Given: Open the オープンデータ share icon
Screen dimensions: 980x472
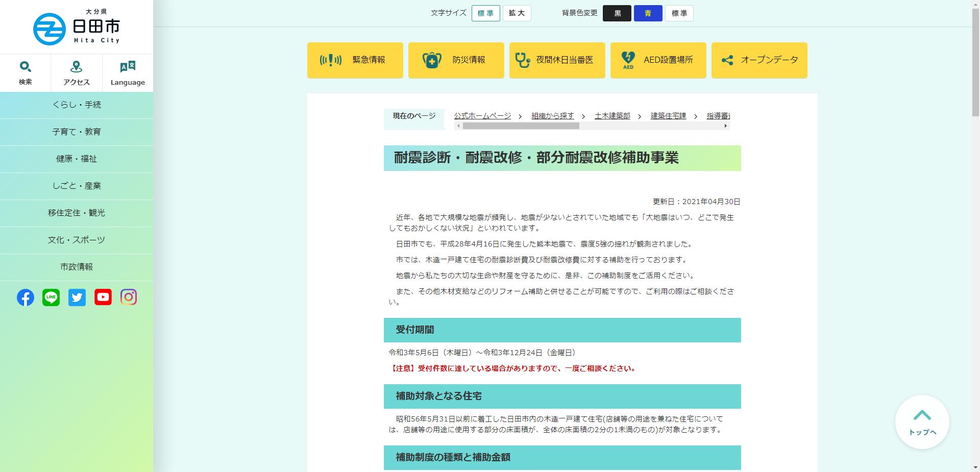Looking at the screenshot, I should (x=759, y=60).
